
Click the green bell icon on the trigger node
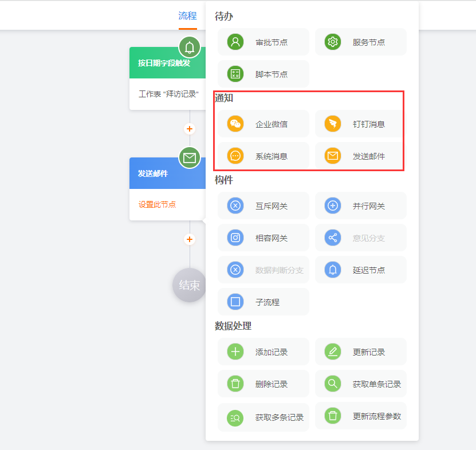coord(190,48)
